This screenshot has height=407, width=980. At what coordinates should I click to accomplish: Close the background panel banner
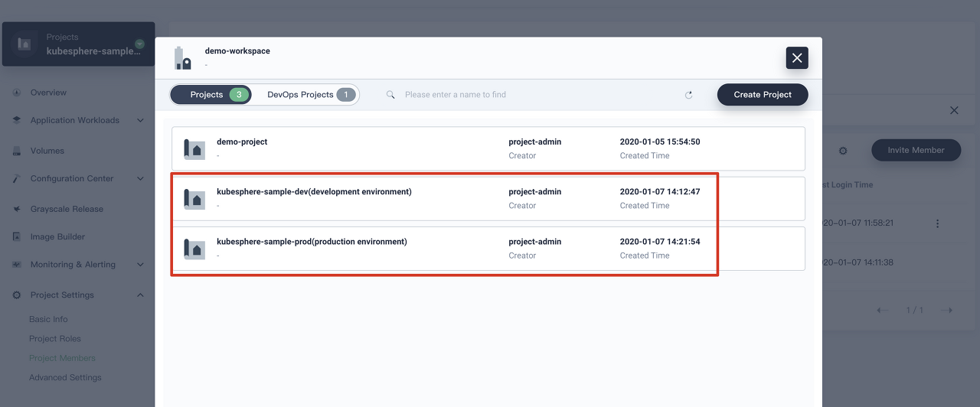(x=954, y=110)
